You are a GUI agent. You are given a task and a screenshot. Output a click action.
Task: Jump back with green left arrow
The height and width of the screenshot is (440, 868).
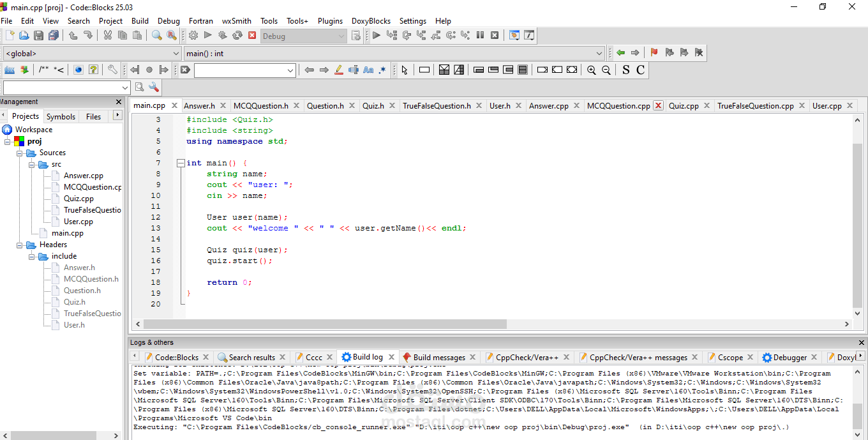click(x=620, y=53)
